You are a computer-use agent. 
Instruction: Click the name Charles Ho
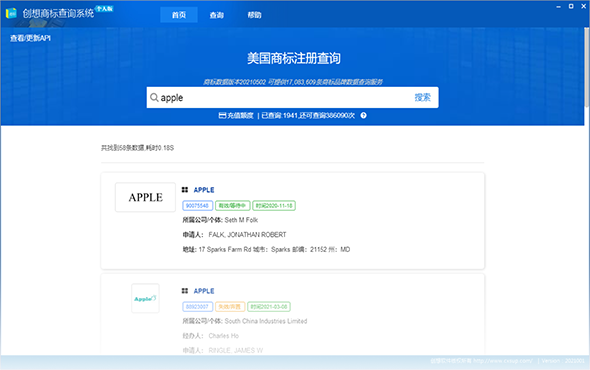(224, 336)
